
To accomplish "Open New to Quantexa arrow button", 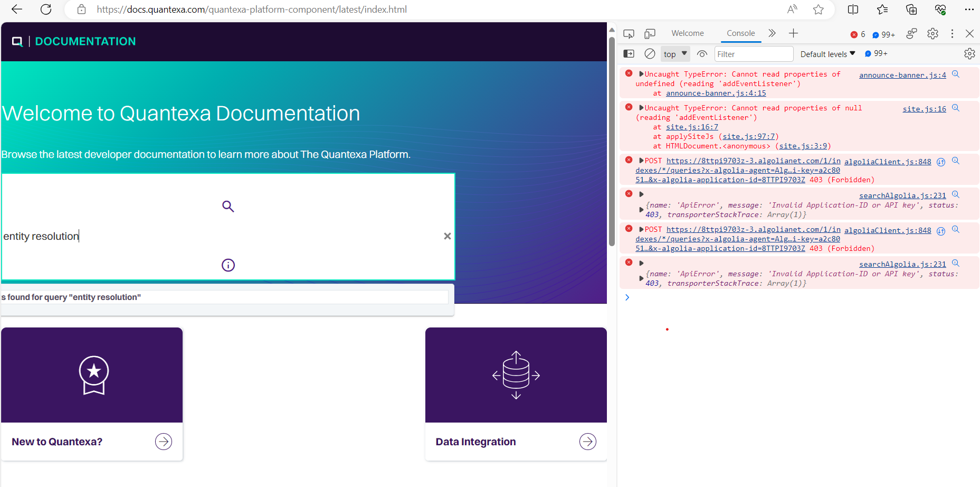I will point(164,442).
